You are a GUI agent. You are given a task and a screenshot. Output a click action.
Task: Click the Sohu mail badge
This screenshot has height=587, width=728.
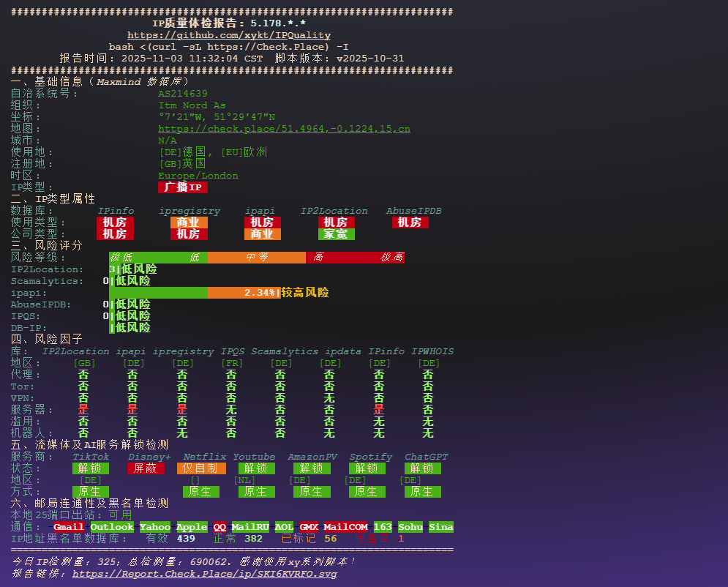[x=410, y=526]
